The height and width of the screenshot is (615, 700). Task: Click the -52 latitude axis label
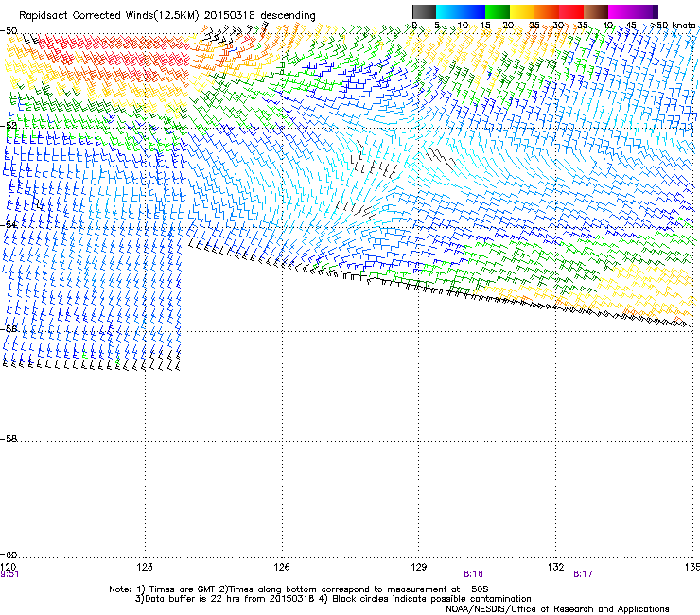click(9, 126)
